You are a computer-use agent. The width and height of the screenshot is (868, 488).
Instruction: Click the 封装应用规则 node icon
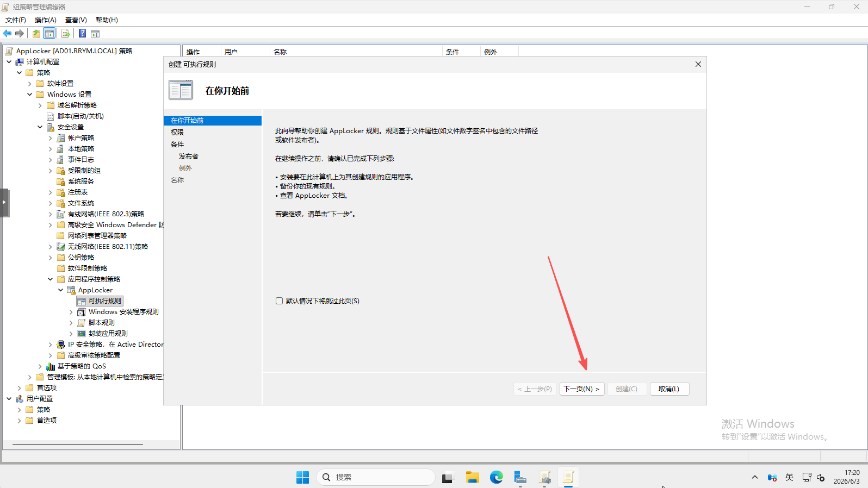[x=82, y=334]
